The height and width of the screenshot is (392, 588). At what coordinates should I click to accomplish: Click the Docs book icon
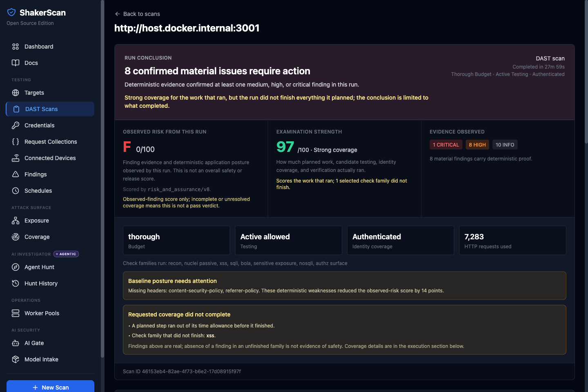[x=16, y=63]
